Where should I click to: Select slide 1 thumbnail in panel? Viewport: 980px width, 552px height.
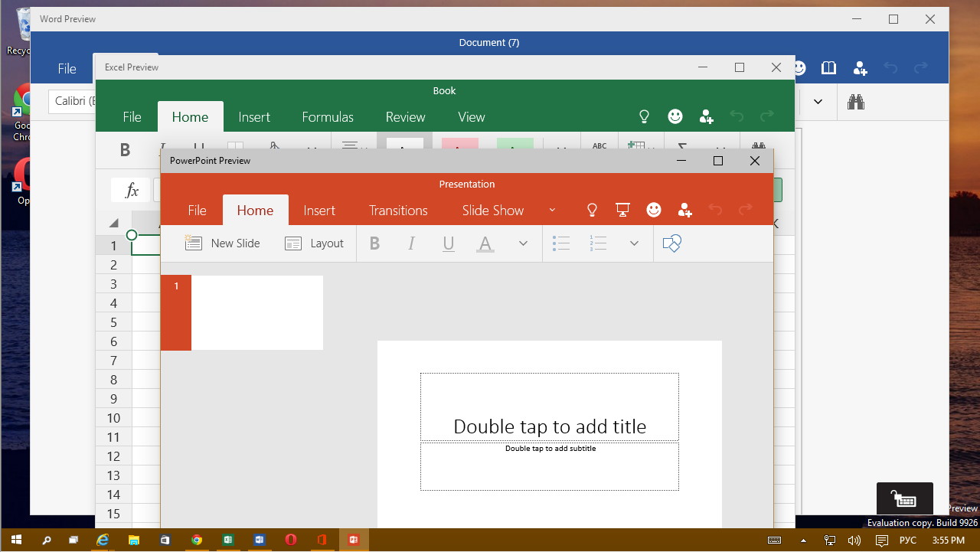[256, 312]
